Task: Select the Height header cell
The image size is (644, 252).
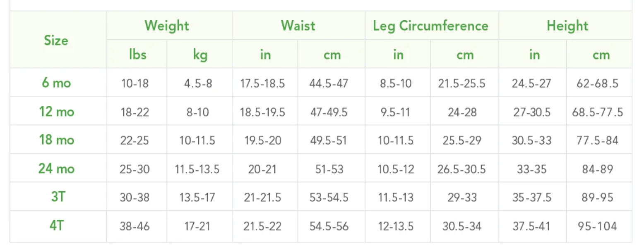Action: [567, 26]
